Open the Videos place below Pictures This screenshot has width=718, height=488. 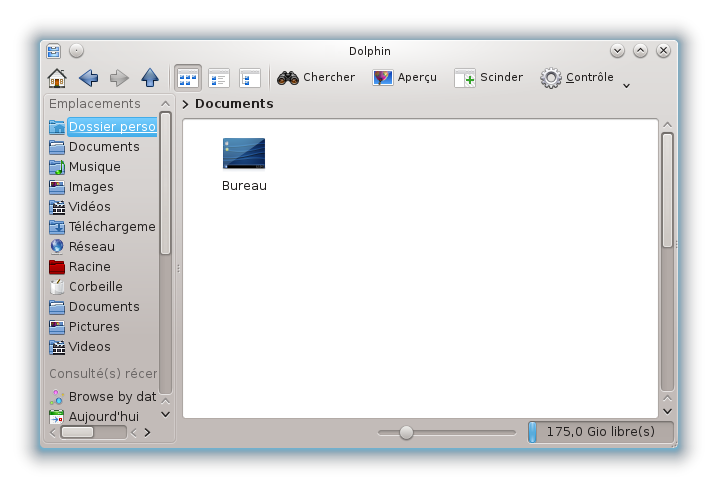(103, 347)
